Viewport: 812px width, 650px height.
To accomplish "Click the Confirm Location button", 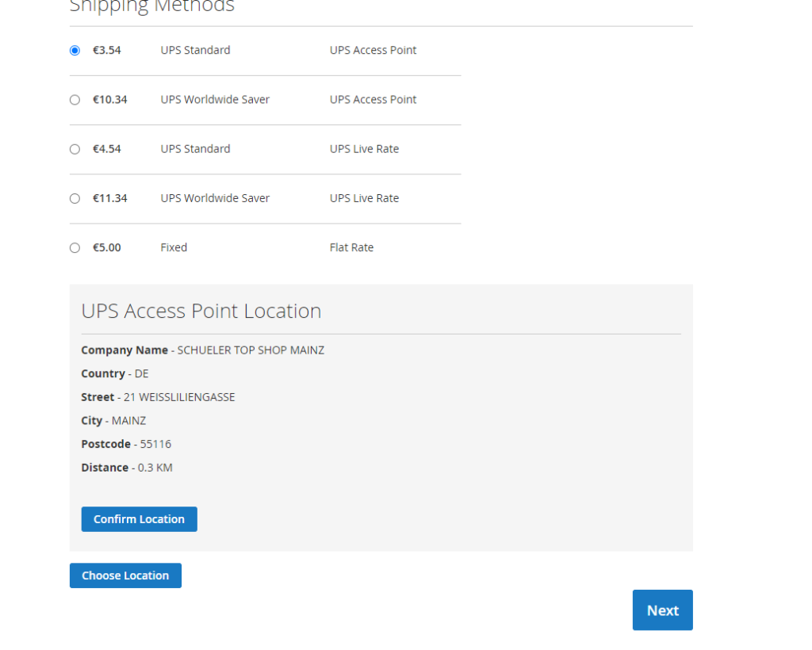I will click(x=140, y=519).
